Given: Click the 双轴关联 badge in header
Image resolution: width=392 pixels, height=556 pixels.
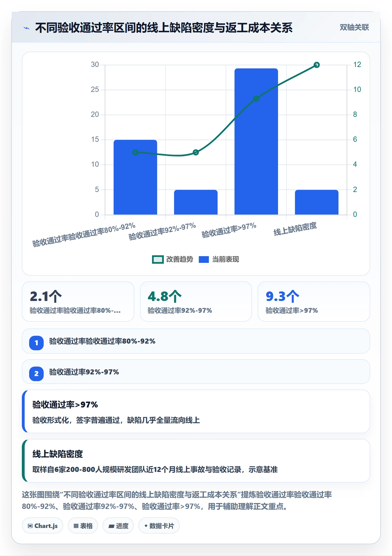Looking at the screenshot, I should click(x=354, y=27).
